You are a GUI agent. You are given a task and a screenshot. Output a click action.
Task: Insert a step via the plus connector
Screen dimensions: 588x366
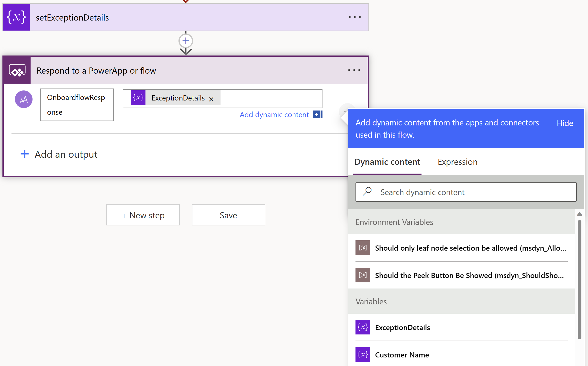pos(186,41)
